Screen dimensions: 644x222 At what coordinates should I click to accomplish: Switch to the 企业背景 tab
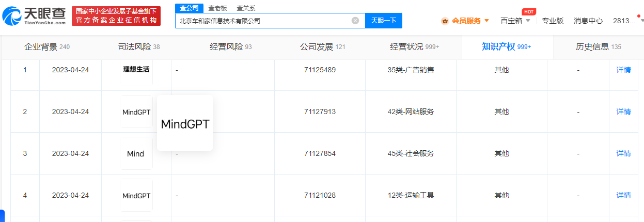click(47, 47)
